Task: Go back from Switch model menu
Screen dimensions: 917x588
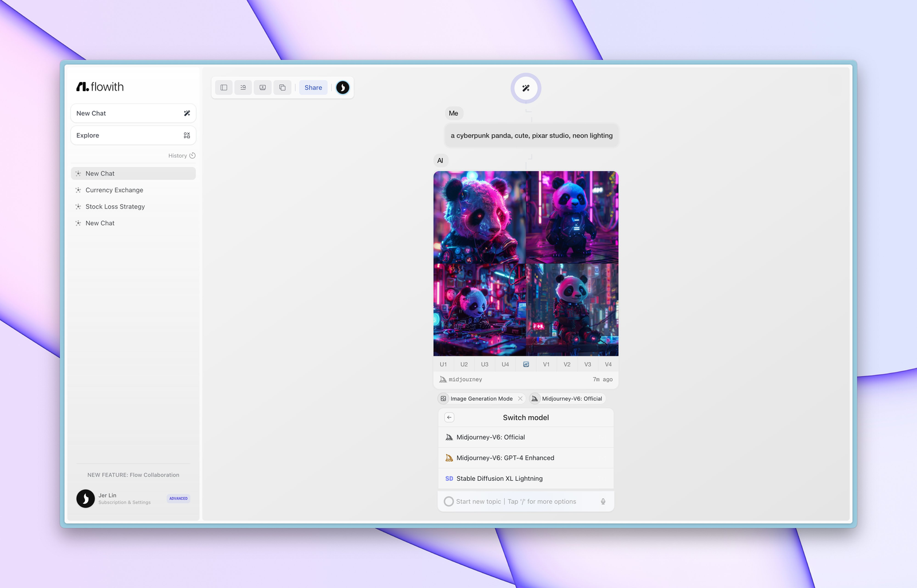Action: (449, 418)
